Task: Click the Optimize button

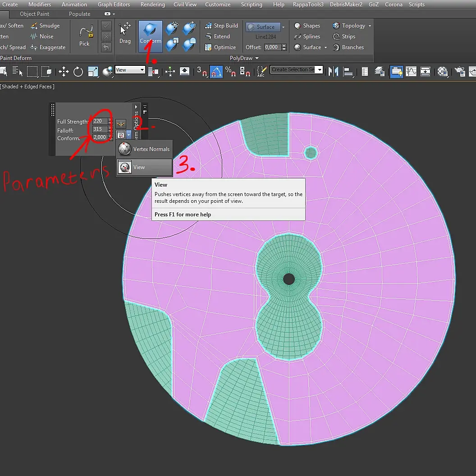Action: coord(221,47)
